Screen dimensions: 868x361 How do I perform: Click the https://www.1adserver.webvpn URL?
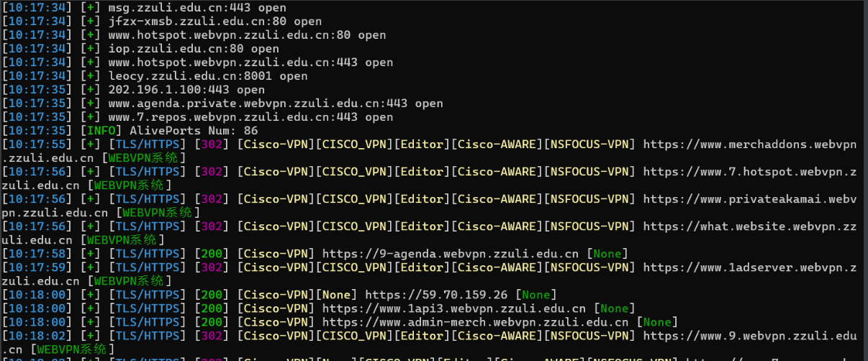(743, 268)
